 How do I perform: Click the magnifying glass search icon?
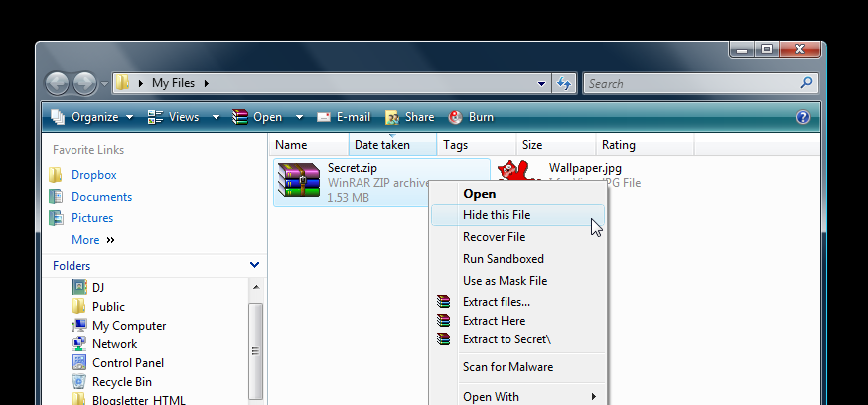coord(807,83)
